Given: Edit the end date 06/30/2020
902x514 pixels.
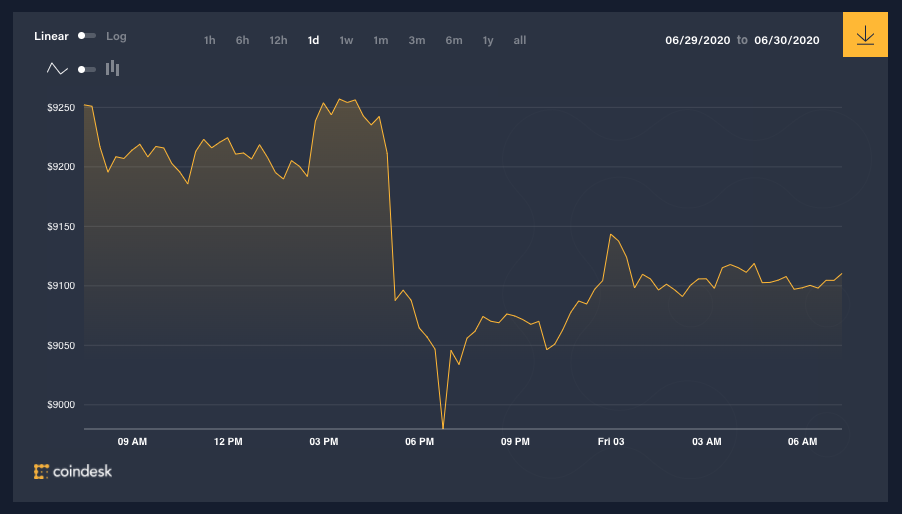Looking at the screenshot, I should pyautogui.click(x=787, y=40).
